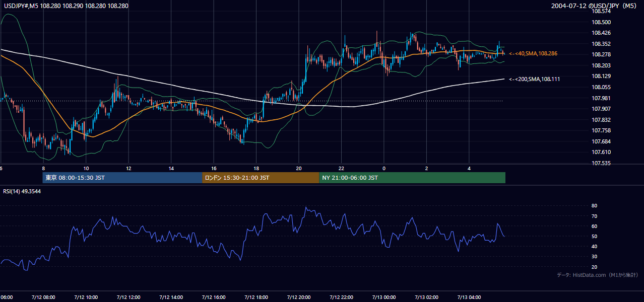Click the RSI axis level 30
Screen dimensions: 644x302
coord(594,256)
